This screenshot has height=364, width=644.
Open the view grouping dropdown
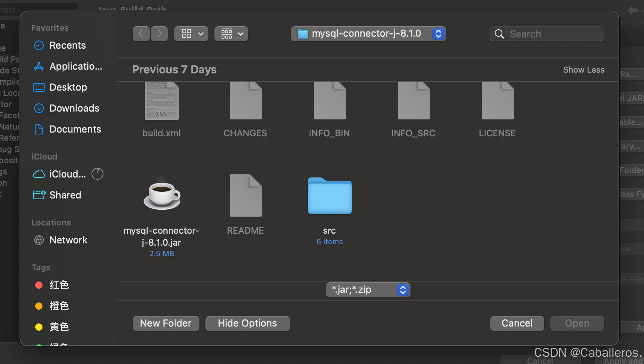point(231,33)
